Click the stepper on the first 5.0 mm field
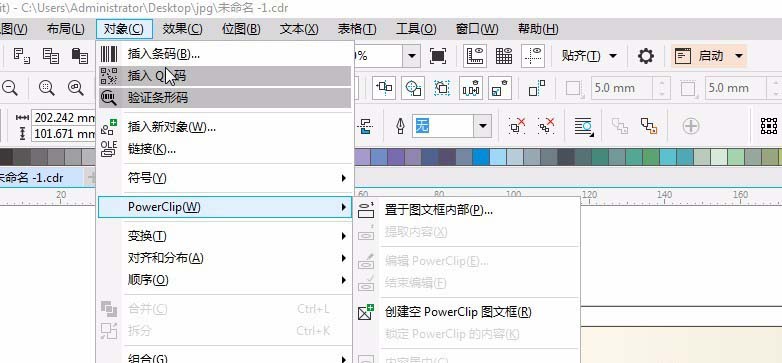The height and width of the screenshot is (363, 782). pyautogui.click(x=662, y=88)
